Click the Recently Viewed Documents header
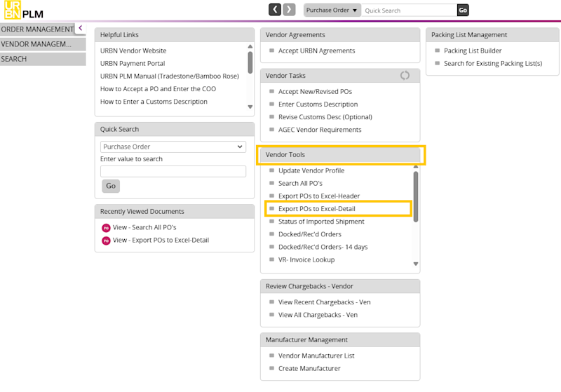The image size is (561, 392). (175, 211)
